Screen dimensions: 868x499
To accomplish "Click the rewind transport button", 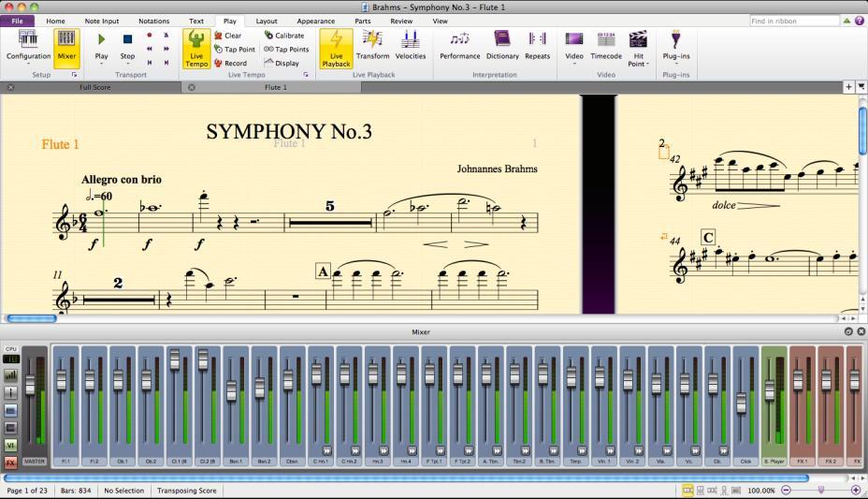I will click(x=150, y=49).
